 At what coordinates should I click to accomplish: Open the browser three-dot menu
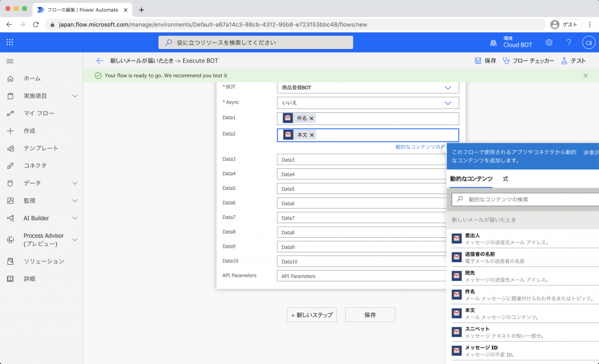coord(590,25)
